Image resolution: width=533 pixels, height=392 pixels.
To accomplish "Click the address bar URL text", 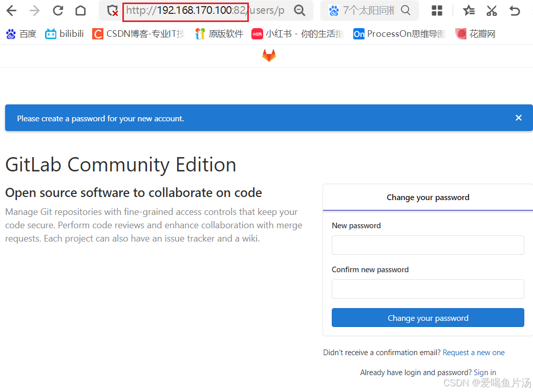I will (205, 11).
